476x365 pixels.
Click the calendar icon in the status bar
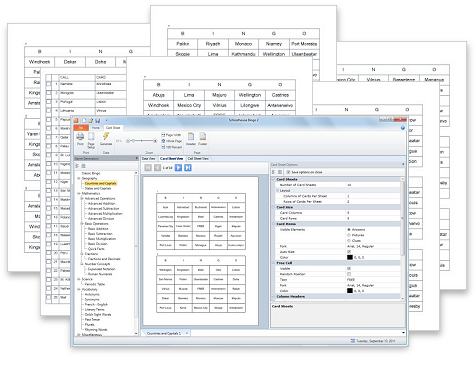click(x=353, y=341)
